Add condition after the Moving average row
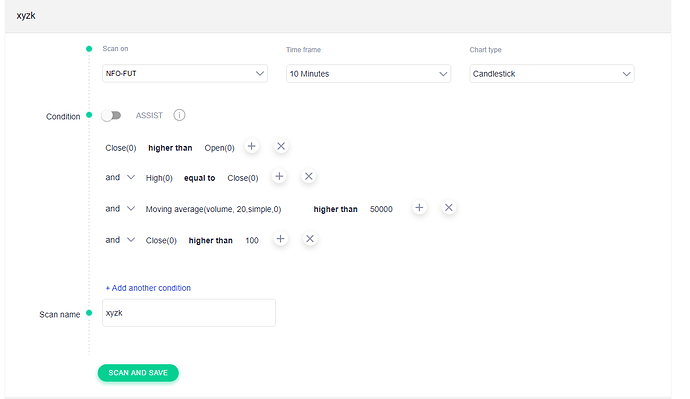 click(419, 208)
